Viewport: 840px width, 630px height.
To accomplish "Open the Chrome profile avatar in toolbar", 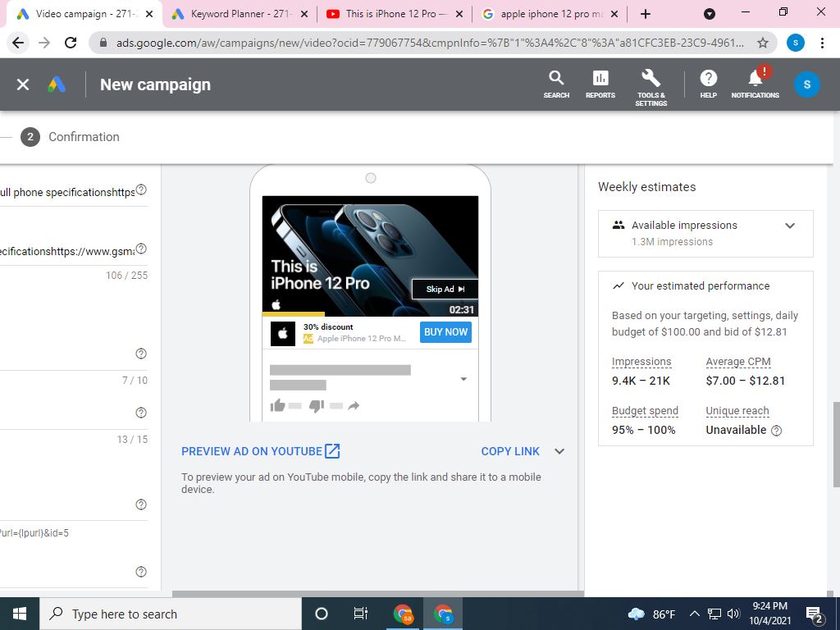I will 796,43.
